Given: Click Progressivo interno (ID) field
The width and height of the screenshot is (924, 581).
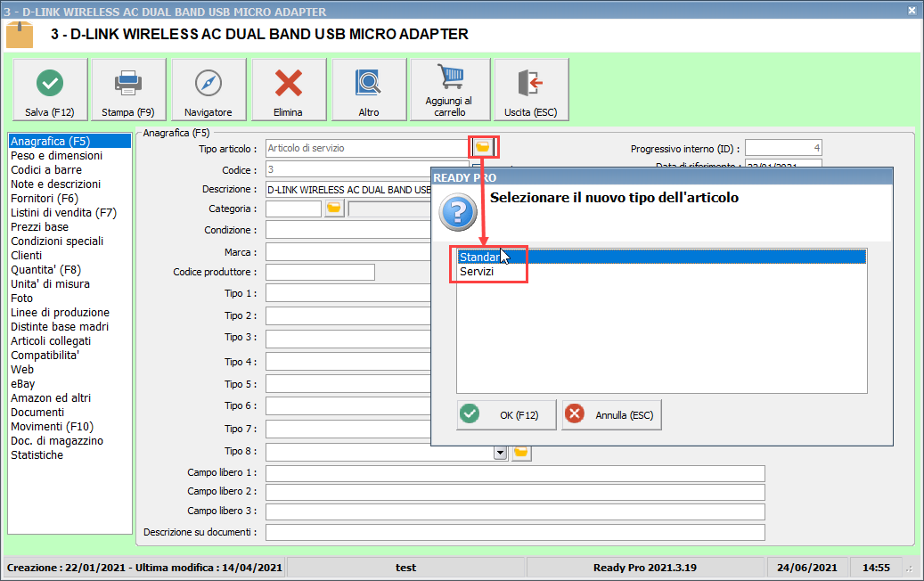Looking at the screenshot, I should click(x=783, y=148).
